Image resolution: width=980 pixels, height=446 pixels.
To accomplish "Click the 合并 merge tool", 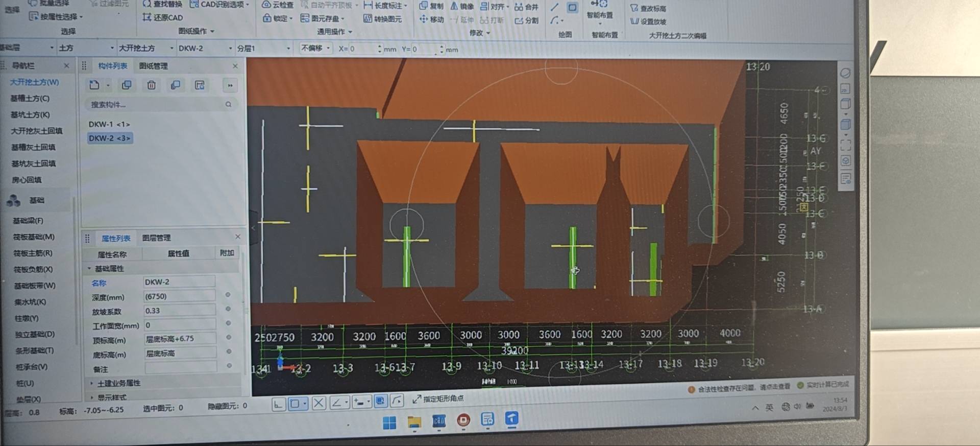I will [526, 7].
